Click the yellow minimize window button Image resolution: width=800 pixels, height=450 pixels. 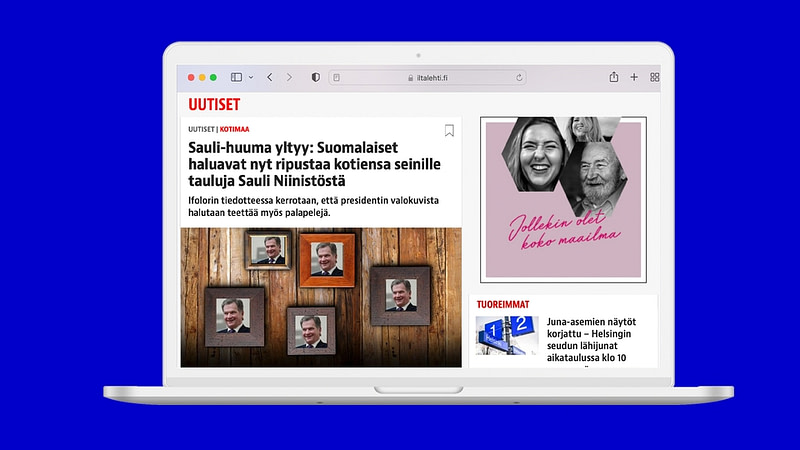pyautogui.click(x=202, y=78)
